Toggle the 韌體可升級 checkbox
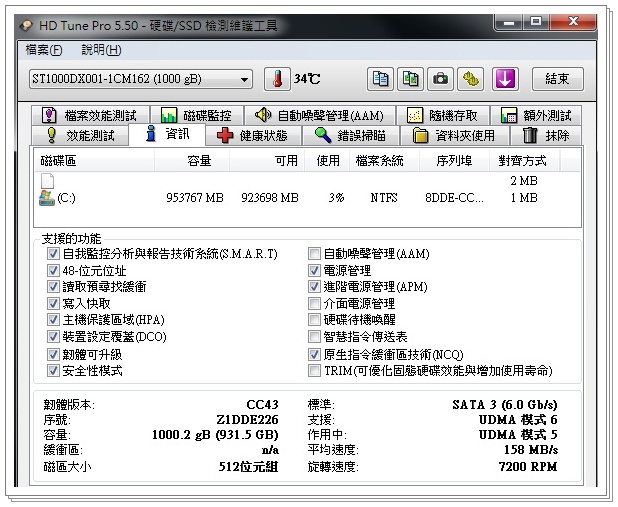This screenshot has height=507, width=618. pos(53,354)
